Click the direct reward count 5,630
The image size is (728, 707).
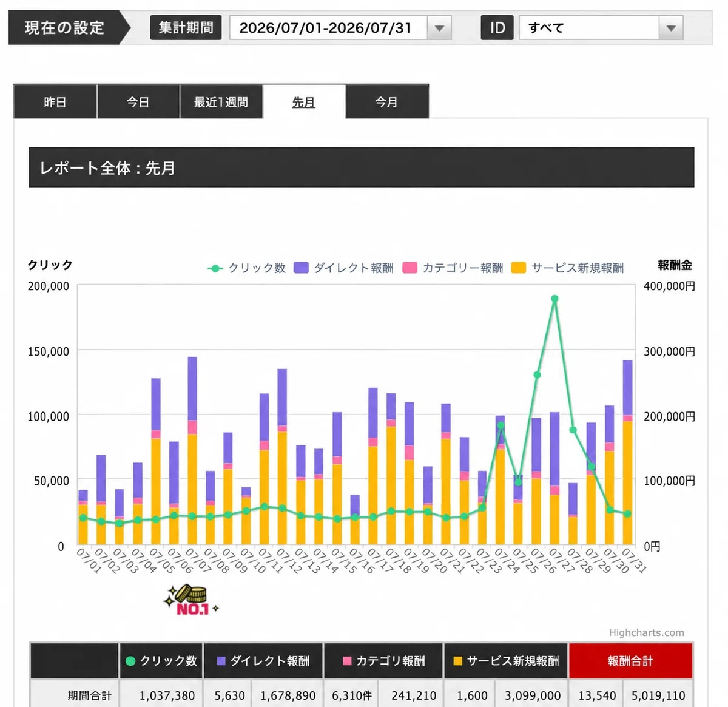coord(230,695)
